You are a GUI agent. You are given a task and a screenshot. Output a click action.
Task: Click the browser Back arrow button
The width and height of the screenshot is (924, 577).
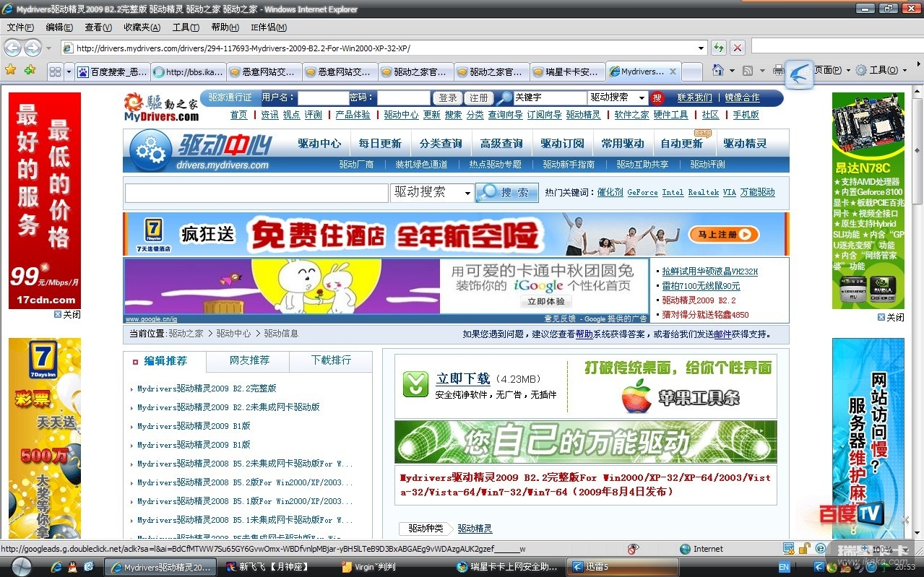[x=12, y=48]
